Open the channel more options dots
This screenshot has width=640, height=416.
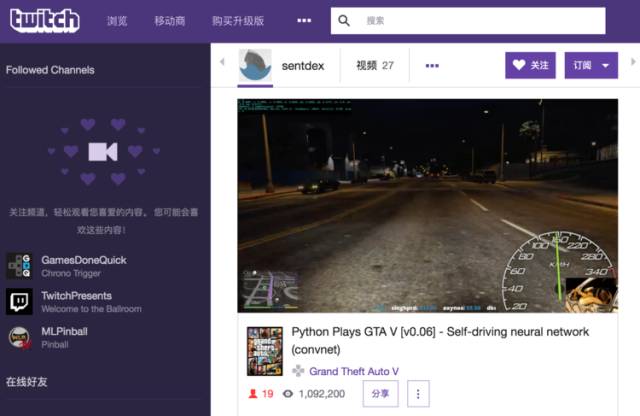(x=432, y=65)
